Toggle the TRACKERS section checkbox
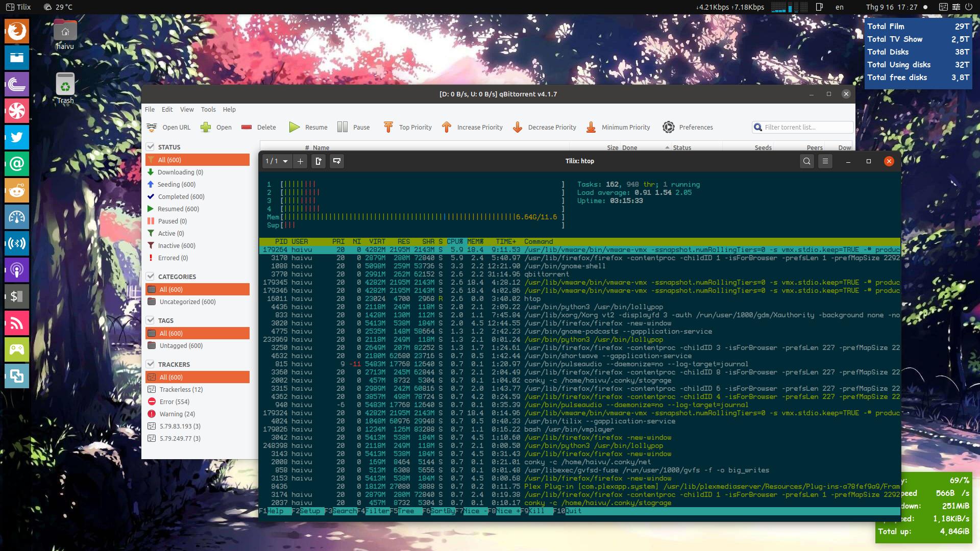 click(x=150, y=364)
